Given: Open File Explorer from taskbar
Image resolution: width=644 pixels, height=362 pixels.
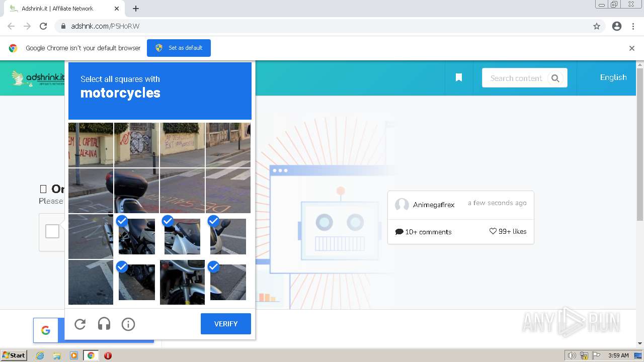Looking at the screenshot, I should [57, 355].
